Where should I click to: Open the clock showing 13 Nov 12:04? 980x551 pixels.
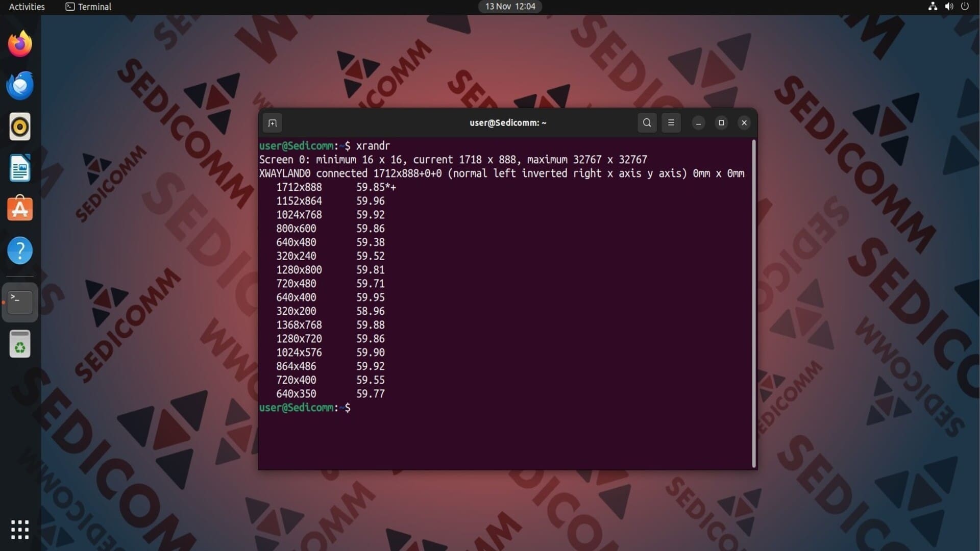click(510, 7)
